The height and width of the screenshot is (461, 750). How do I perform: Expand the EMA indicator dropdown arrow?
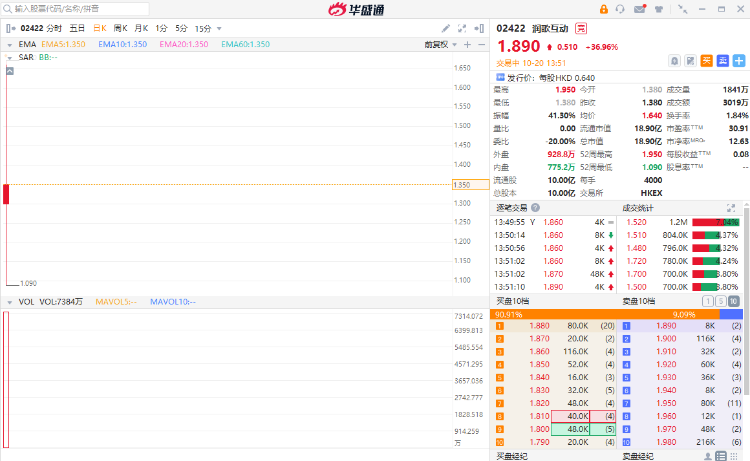pos(10,44)
